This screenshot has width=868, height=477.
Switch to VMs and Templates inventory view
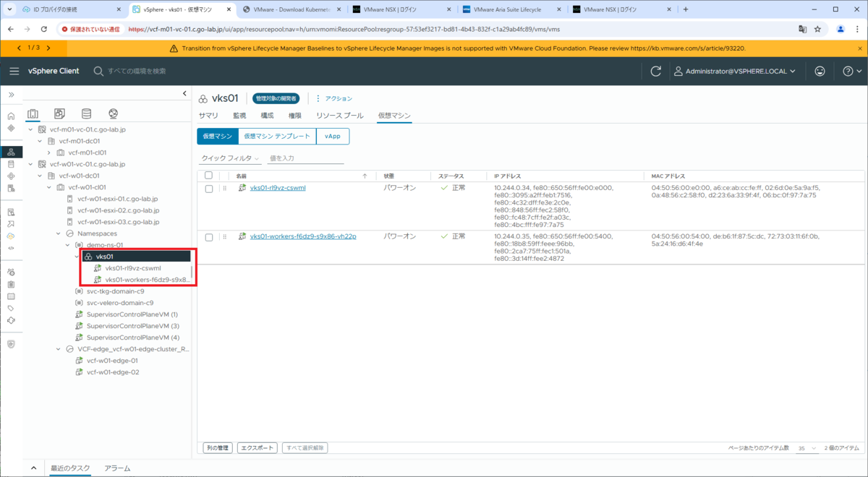click(59, 113)
